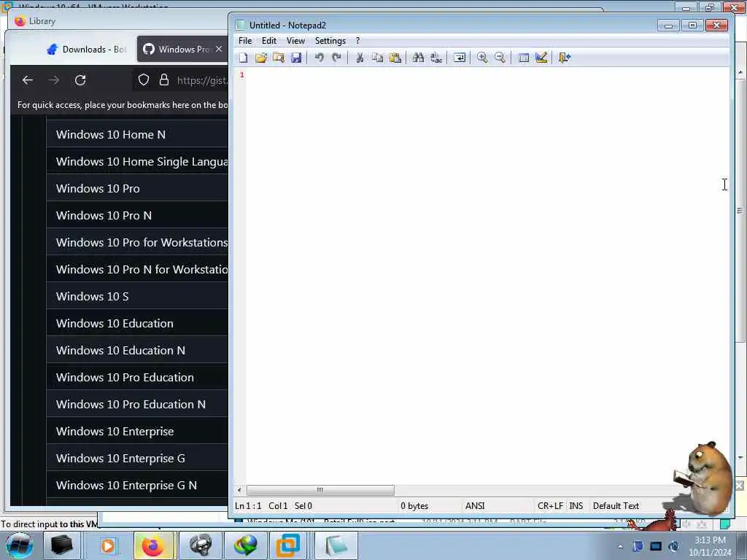Open customize schemes toolbar icon
Screen dimensions: 747x560
coord(541,58)
